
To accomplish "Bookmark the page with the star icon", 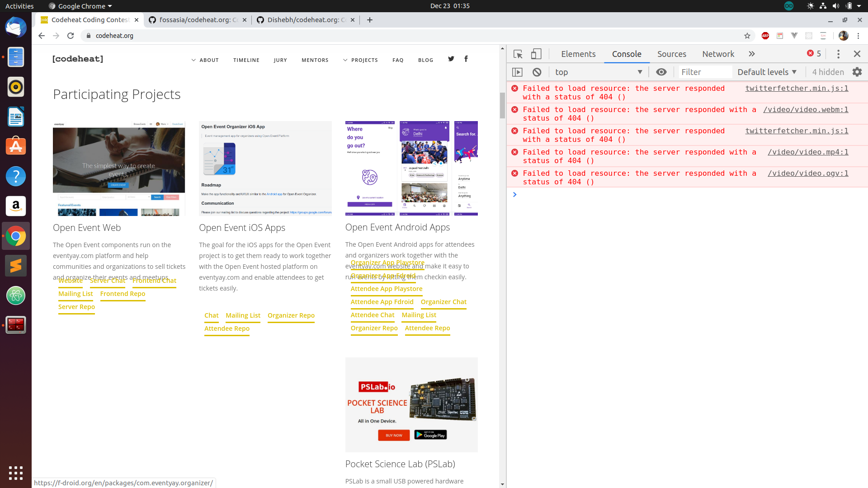I will tap(748, 36).
